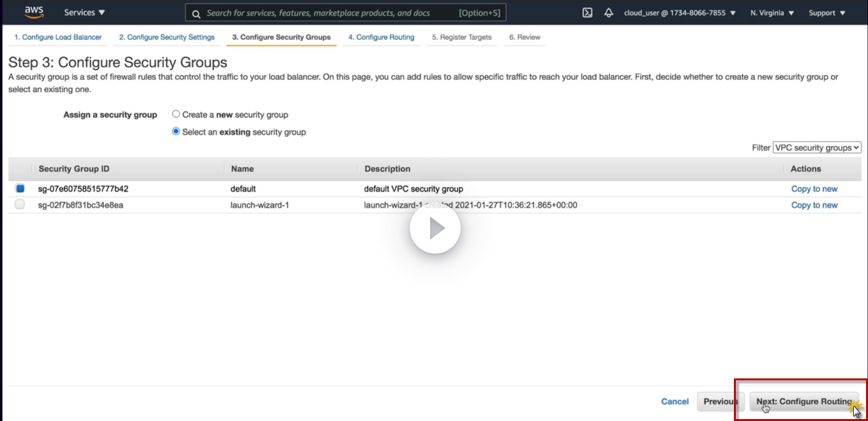The height and width of the screenshot is (421, 868).
Task: Expand the cloud_user account menu
Action: [x=679, y=13]
